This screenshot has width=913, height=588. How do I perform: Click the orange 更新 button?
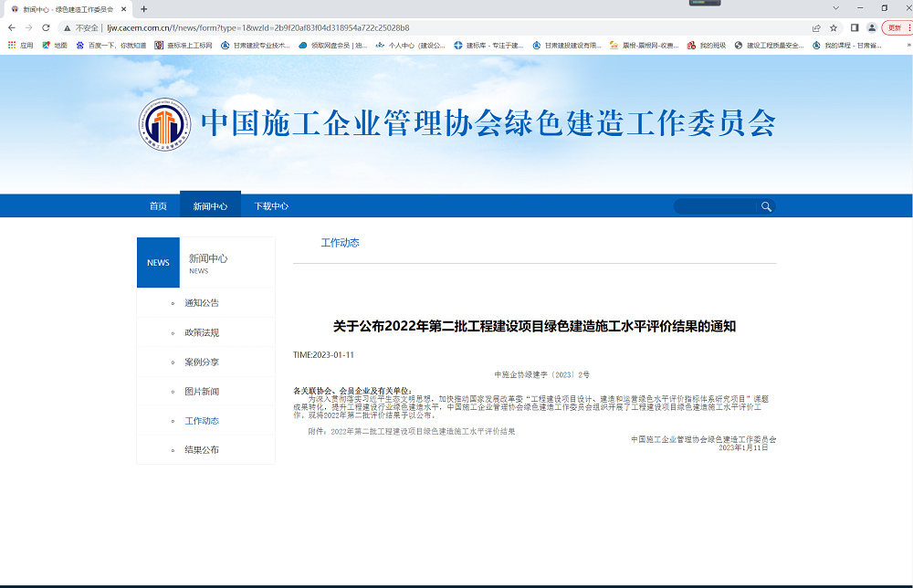pyautogui.click(x=893, y=27)
